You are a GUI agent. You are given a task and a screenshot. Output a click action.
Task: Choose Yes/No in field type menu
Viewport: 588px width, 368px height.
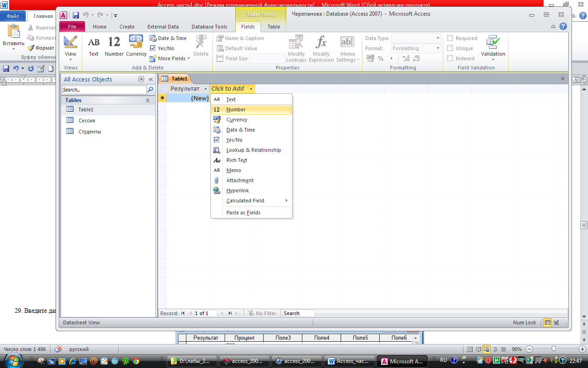pyautogui.click(x=251, y=140)
